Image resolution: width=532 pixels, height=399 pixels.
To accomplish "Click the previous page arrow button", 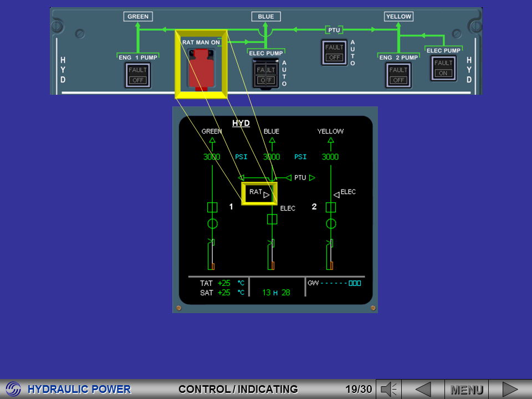I will tap(424, 388).
